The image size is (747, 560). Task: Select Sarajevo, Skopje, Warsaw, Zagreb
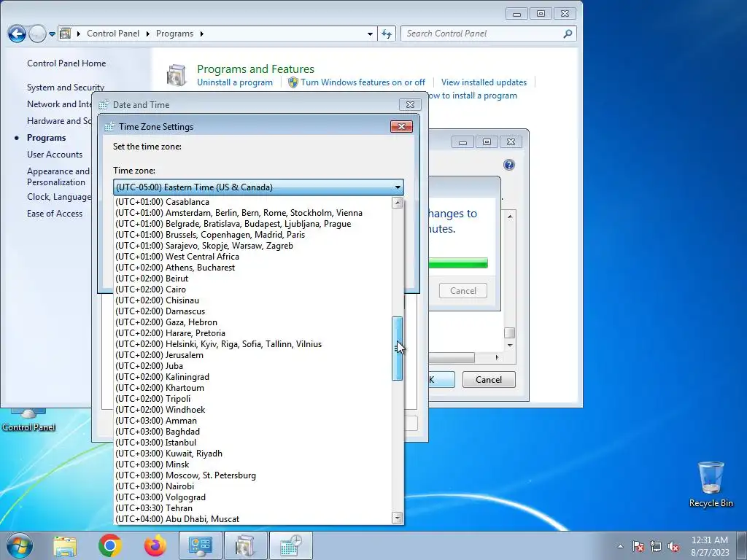point(252,246)
